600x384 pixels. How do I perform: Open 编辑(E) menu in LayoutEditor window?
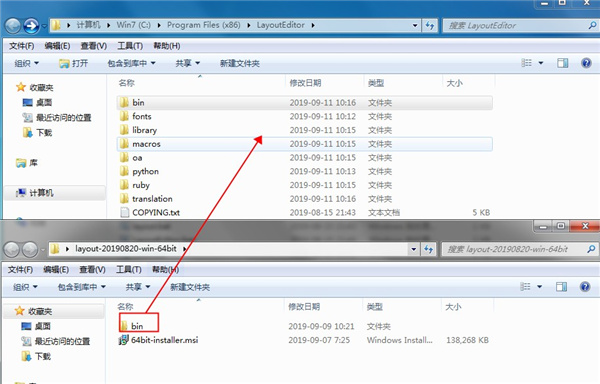tap(57, 46)
